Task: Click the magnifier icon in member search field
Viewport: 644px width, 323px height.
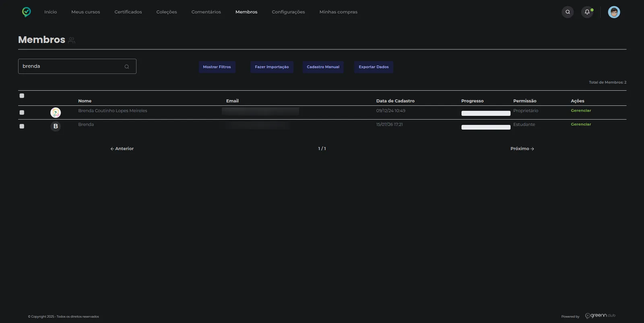Action: pyautogui.click(x=127, y=67)
